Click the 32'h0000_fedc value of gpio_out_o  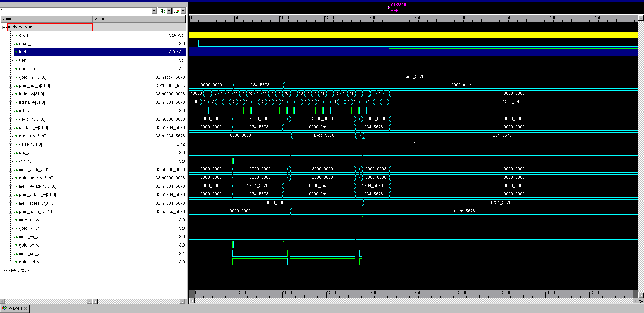tap(171, 86)
